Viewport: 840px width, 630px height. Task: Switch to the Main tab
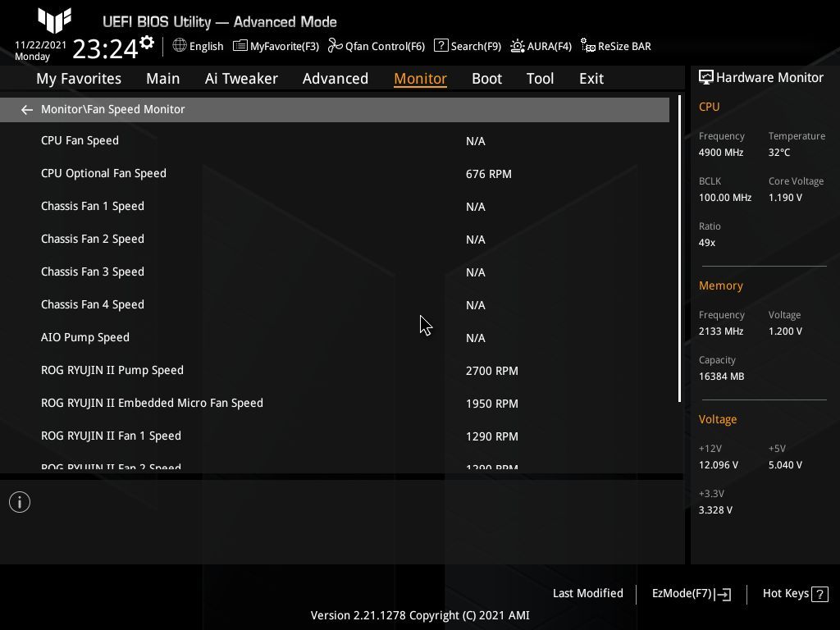[x=163, y=78]
